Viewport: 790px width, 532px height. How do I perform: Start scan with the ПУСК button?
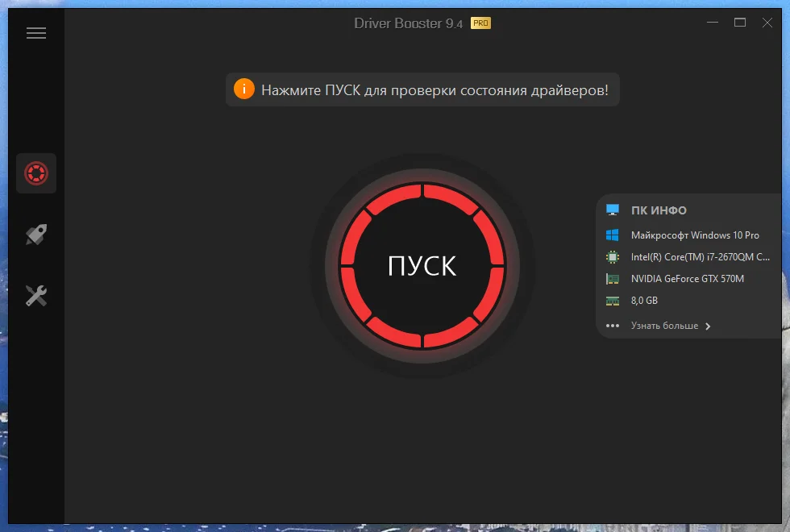point(422,265)
